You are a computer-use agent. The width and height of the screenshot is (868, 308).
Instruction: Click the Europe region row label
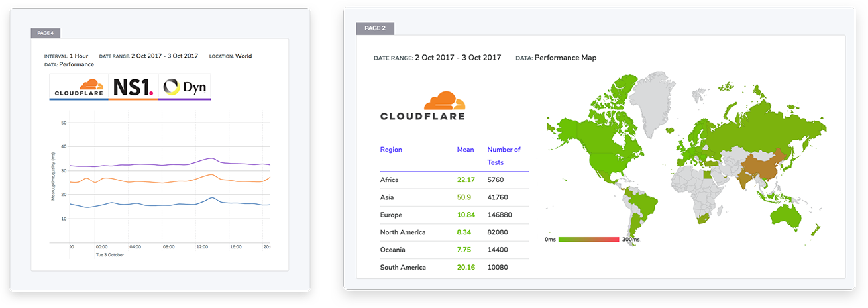pos(392,215)
